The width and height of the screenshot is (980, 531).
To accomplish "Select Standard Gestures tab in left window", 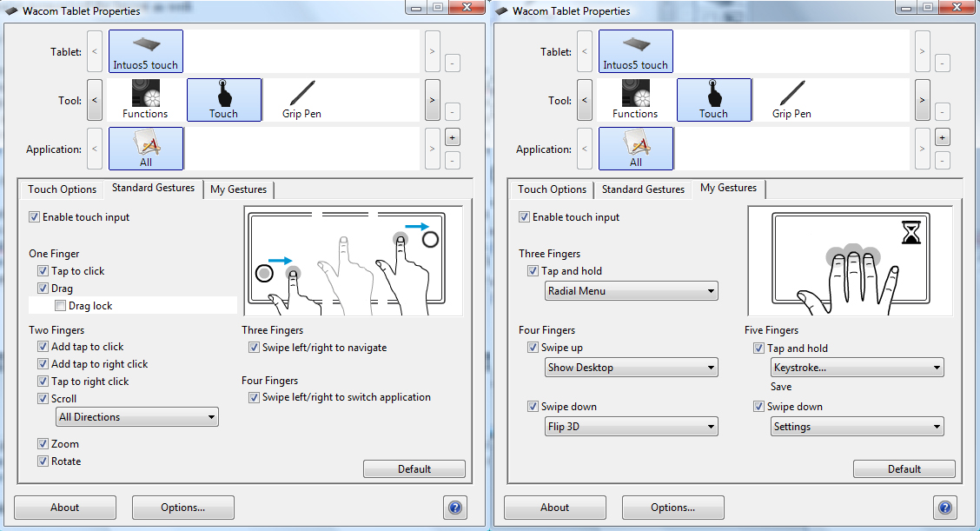I will click(153, 188).
